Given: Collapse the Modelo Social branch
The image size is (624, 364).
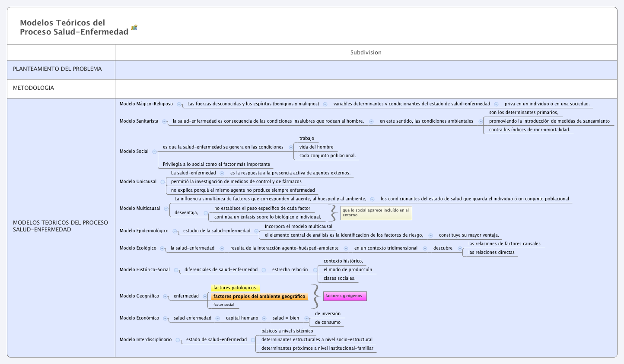Looking at the screenshot, I should pyautogui.click(x=154, y=152).
